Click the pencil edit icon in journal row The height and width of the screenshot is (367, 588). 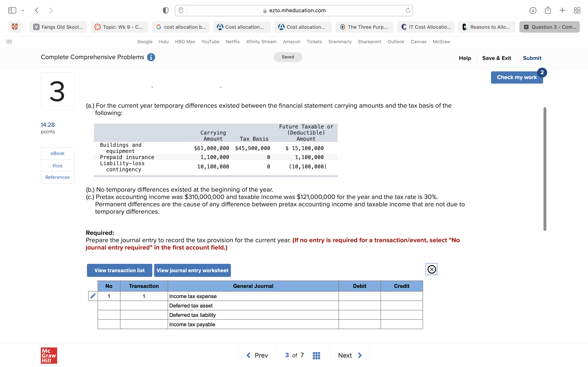point(93,296)
